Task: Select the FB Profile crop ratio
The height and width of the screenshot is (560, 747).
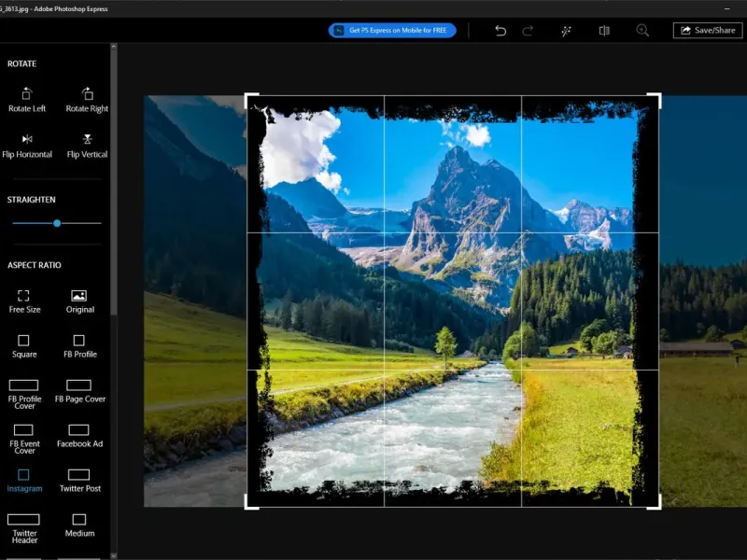Action: coord(79,346)
